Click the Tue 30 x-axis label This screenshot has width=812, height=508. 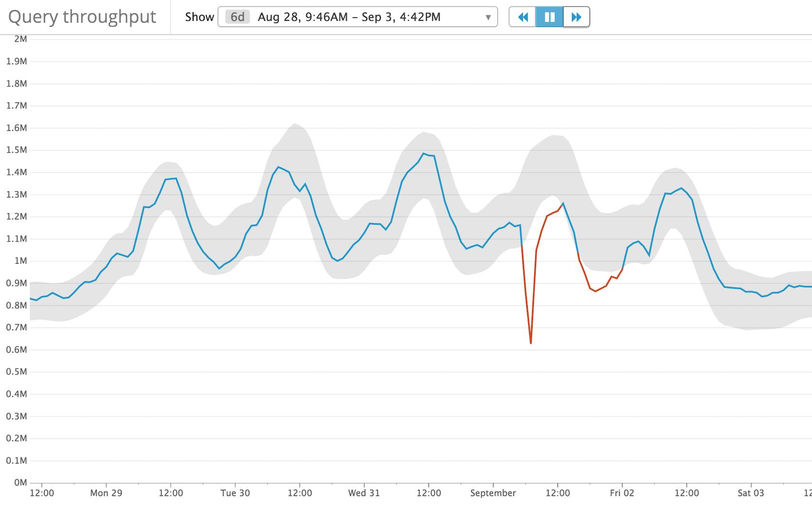(x=235, y=493)
